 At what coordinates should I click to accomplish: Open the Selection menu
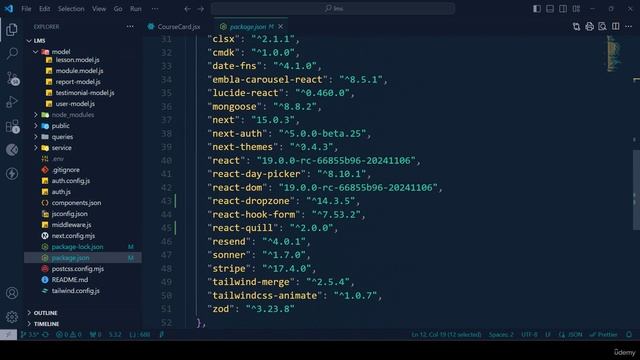click(71, 9)
